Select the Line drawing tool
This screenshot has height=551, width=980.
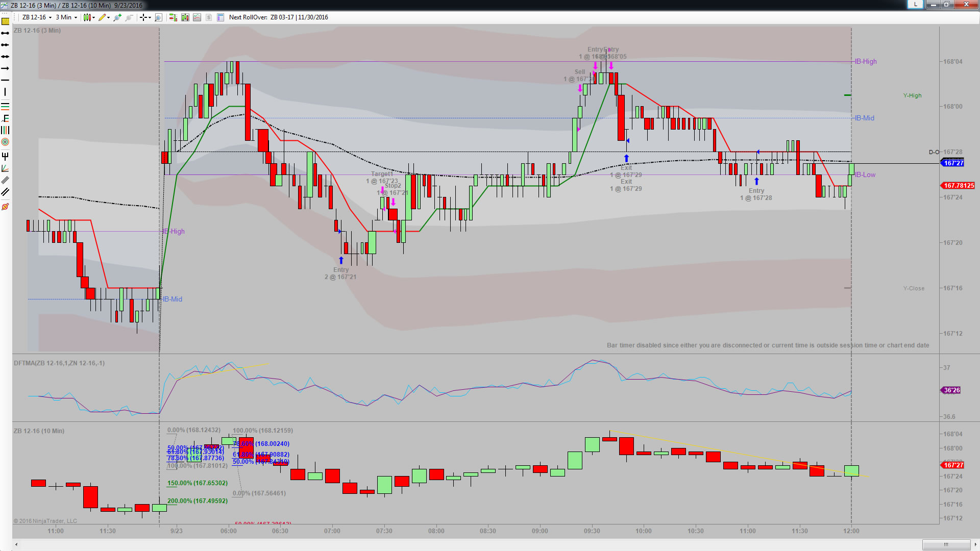[x=5, y=33]
